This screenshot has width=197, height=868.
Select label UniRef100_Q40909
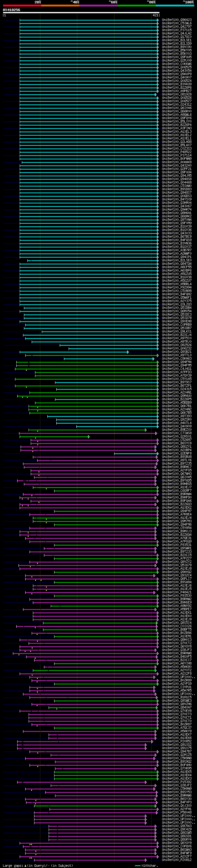click(x=177, y=426)
